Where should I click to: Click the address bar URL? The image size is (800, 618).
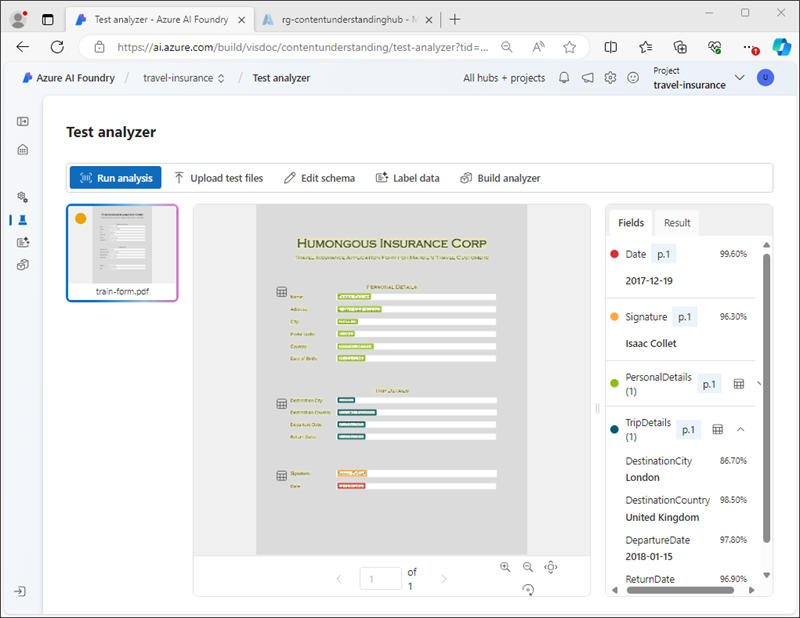tap(303, 47)
